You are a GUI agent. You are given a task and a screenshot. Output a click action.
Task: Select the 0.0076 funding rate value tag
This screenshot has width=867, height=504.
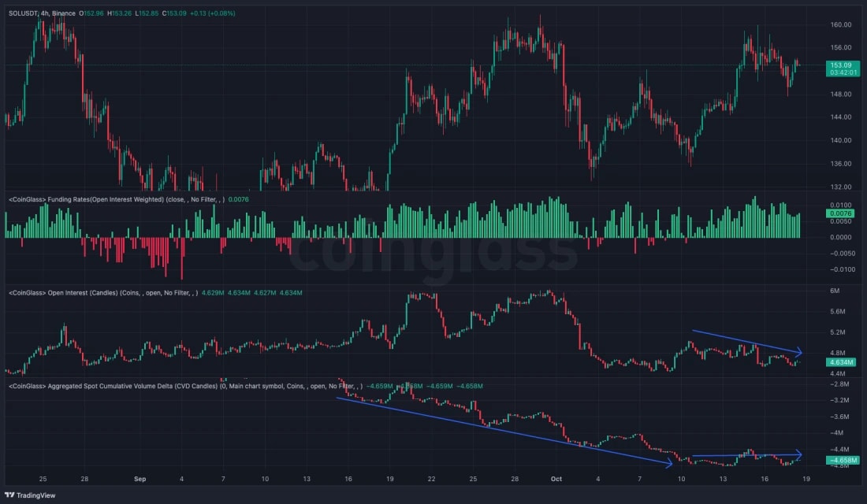coord(841,213)
